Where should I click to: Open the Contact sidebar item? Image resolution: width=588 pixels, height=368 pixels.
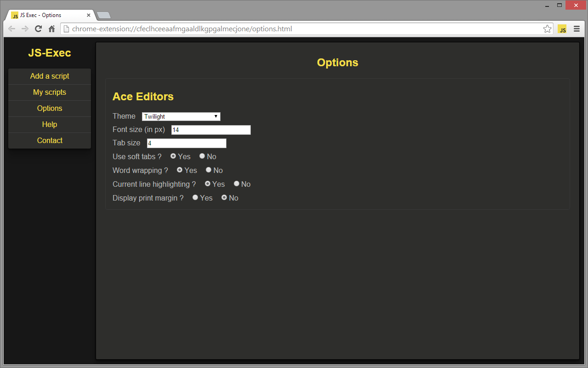click(x=50, y=141)
